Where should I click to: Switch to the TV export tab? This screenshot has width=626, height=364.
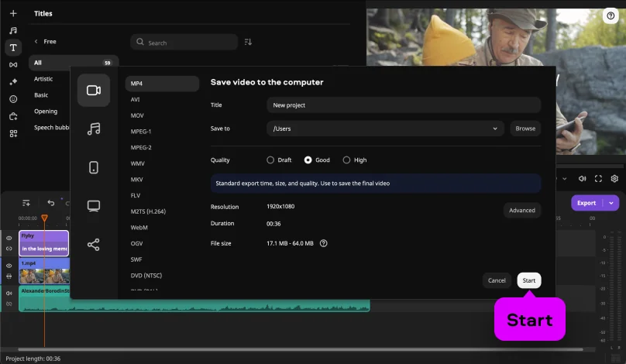coord(94,206)
